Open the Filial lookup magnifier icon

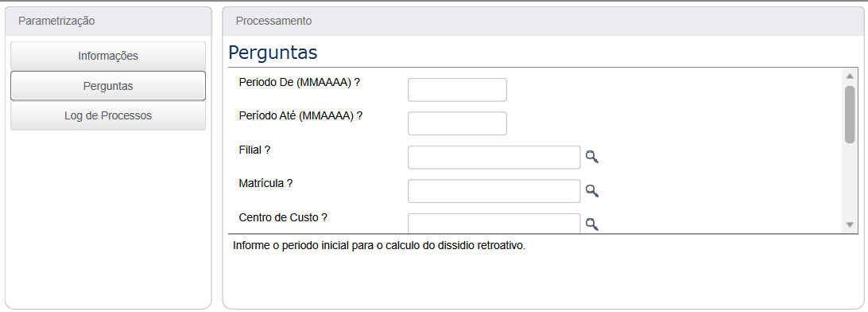click(x=592, y=158)
